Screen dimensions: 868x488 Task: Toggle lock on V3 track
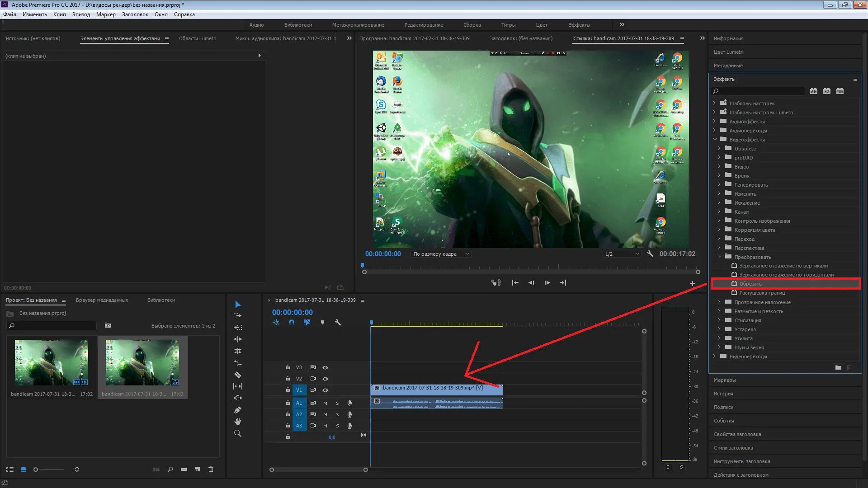(x=288, y=367)
